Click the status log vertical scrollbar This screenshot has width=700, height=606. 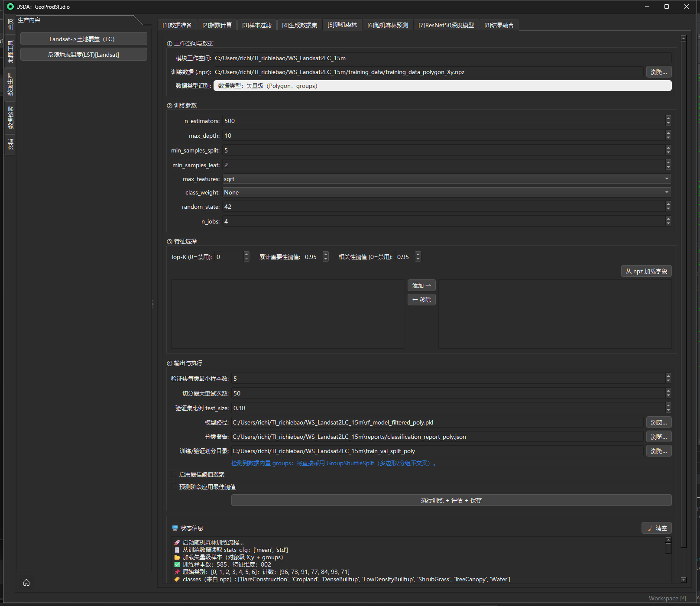668,548
